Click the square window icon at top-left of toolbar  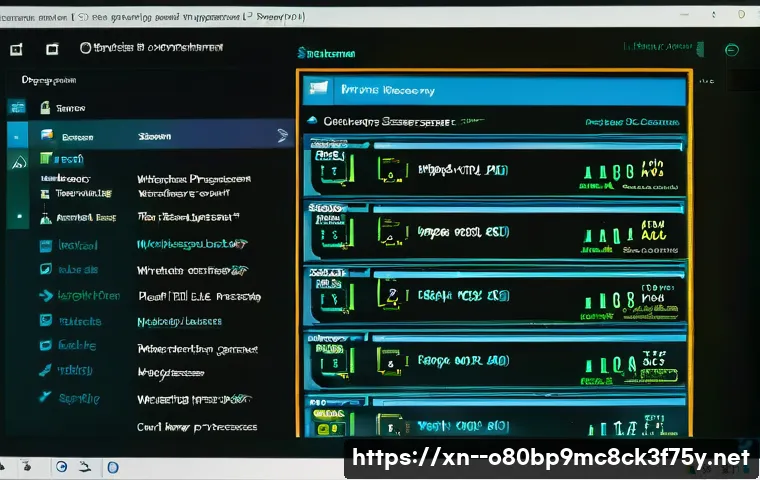16,48
